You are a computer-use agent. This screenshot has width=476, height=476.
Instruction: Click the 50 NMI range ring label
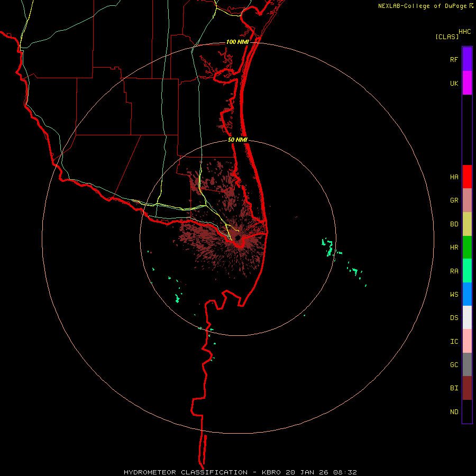[237, 140]
